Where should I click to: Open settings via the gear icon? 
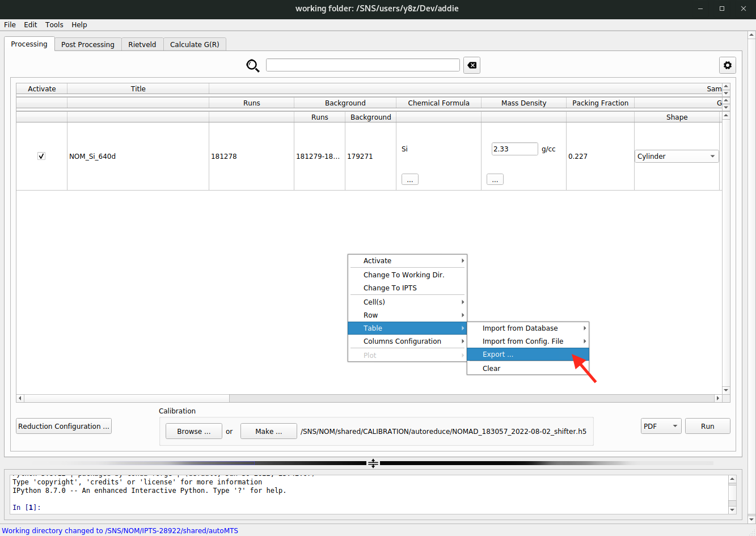[x=727, y=65]
